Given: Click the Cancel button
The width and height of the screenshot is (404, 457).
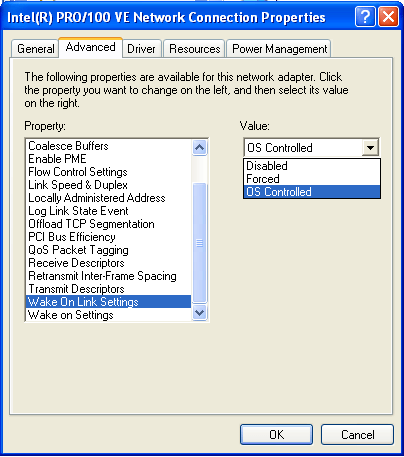Looking at the screenshot, I should pos(357,435).
